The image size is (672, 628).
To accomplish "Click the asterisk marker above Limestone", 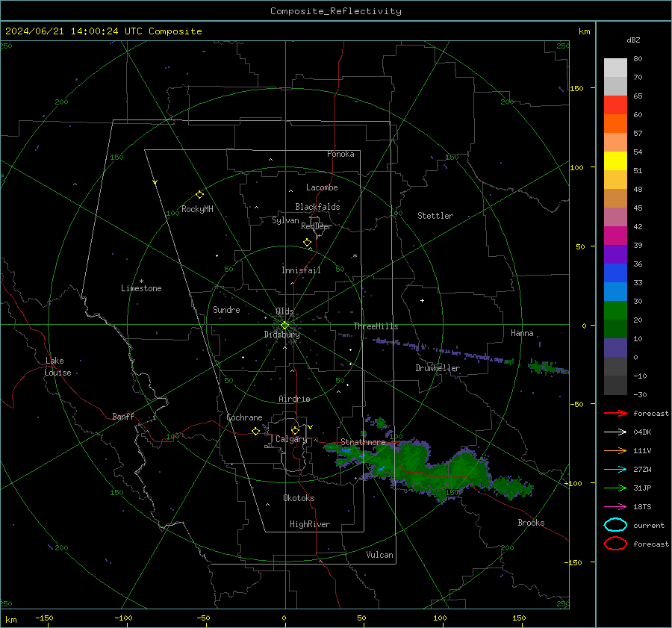I will point(141,282).
